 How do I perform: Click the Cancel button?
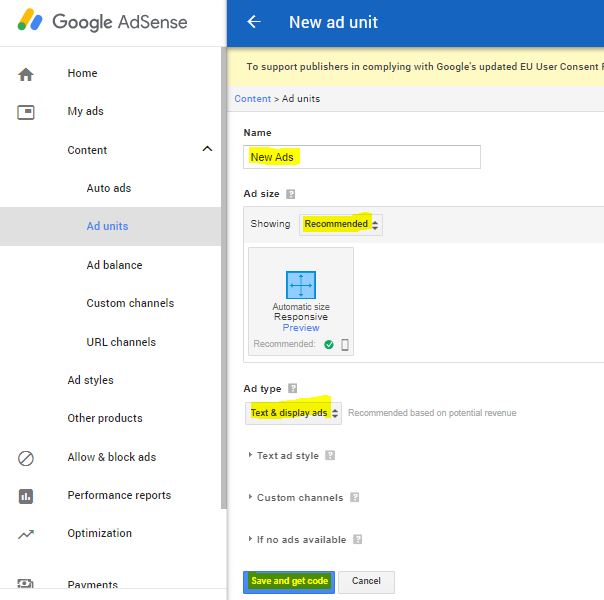(366, 582)
